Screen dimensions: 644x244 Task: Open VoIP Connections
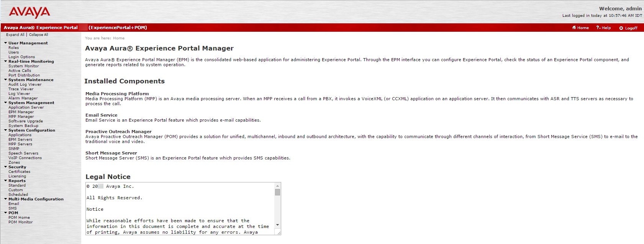(25, 158)
